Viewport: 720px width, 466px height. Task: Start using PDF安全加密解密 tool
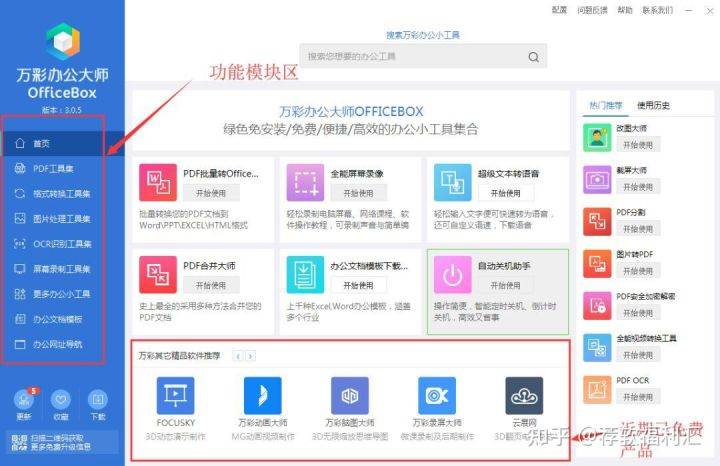638,313
